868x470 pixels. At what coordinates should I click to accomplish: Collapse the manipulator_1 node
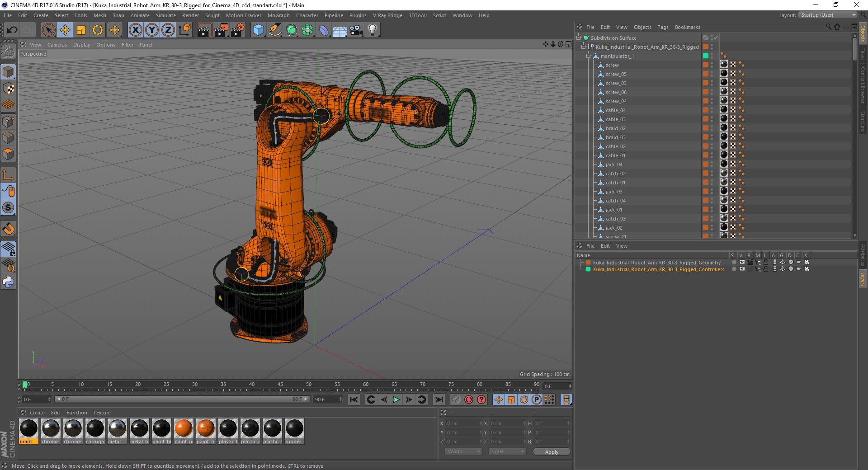pyautogui.click(x=588, y=56)
